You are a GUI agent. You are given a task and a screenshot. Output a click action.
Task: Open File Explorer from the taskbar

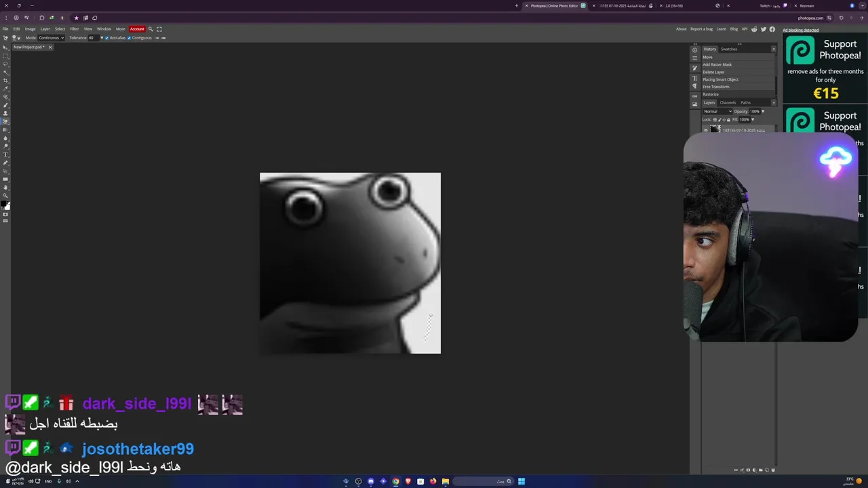pyautogui.click(x=445, y=481)
